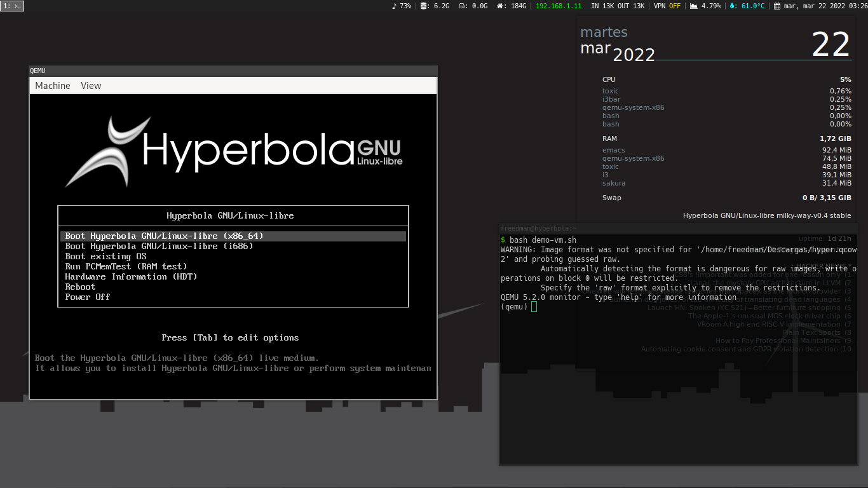The height and width of the screenshot is (488, 868).
Task: Click the drive icon showing 0.0G
Action: pos(462,6)
